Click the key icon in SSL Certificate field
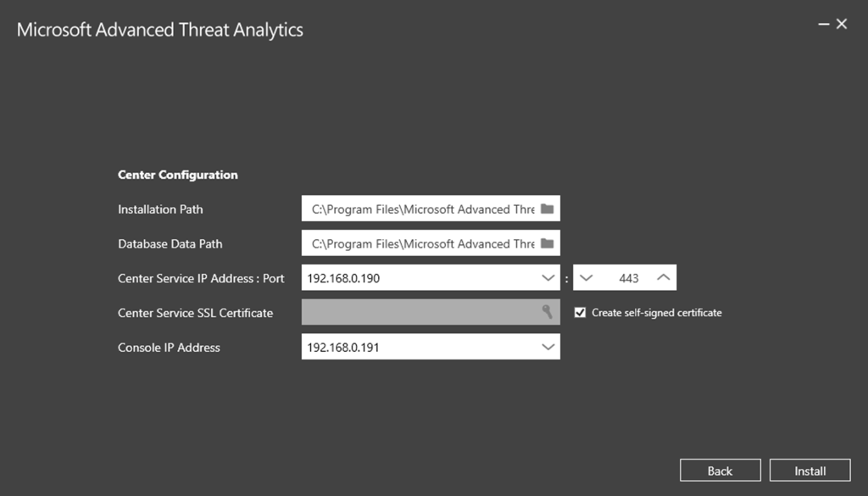This screenshot has height=496, width=868. coord(548,312)
